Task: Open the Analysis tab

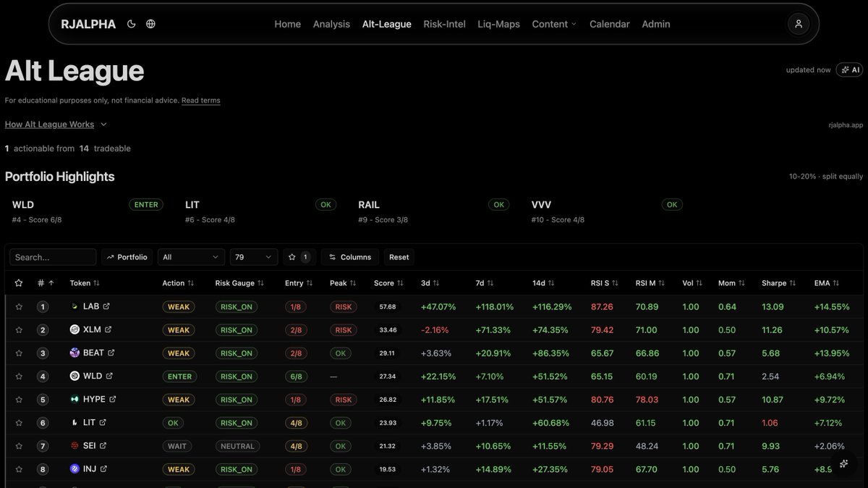Action: point(331,24)
